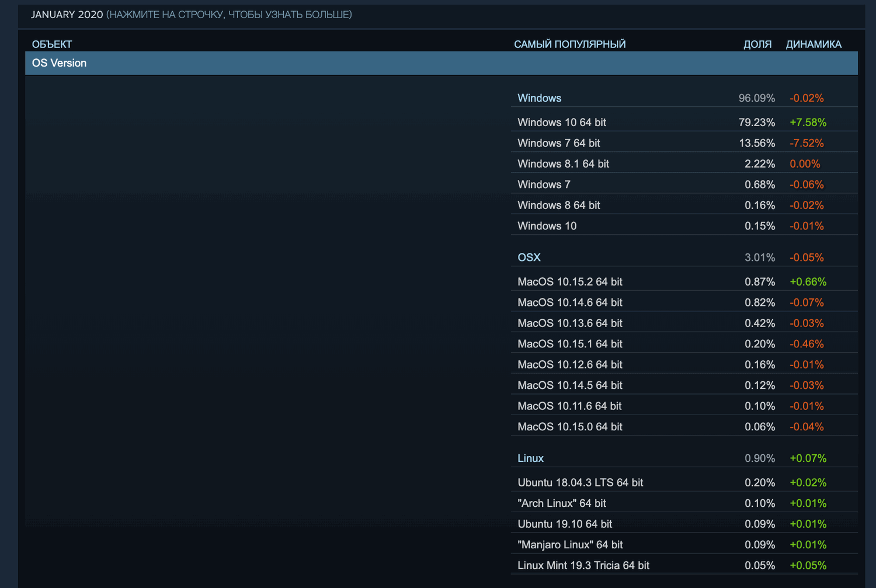Select the Windows 10 64 bit row

tap(561, 122)
